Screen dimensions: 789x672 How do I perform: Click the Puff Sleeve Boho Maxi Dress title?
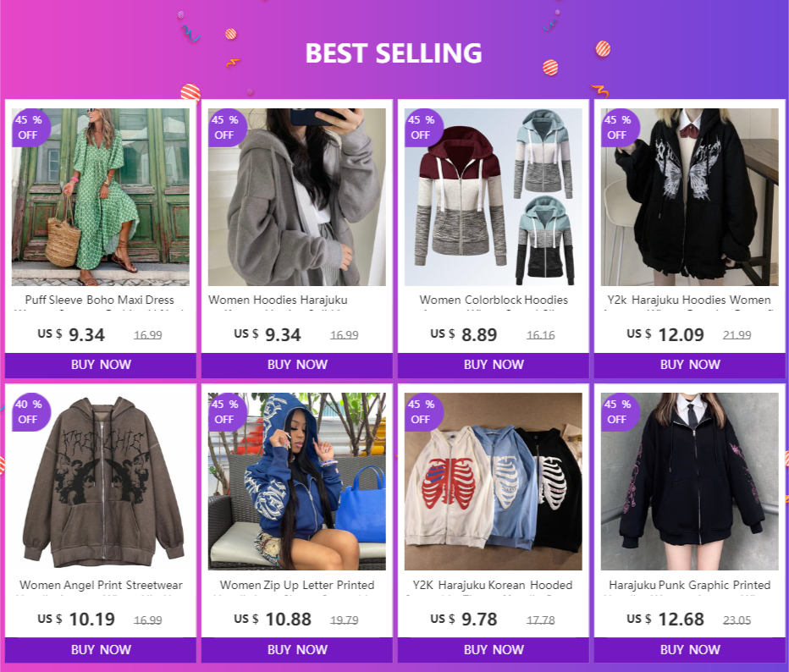(x=100, y=300)
